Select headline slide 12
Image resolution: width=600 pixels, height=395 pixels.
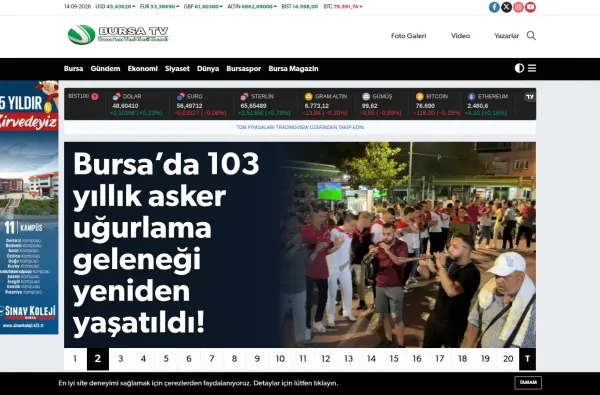click(326, 359)
